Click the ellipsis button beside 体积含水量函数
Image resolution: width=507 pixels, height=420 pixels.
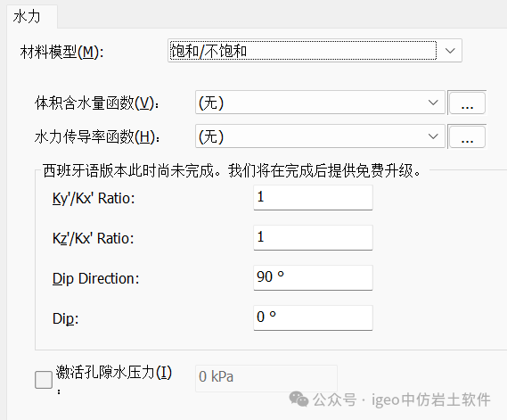[467, 103]
